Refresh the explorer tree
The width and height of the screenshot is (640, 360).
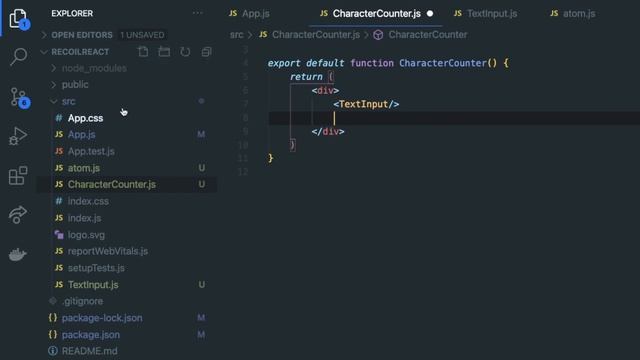[x=185, y=52]
